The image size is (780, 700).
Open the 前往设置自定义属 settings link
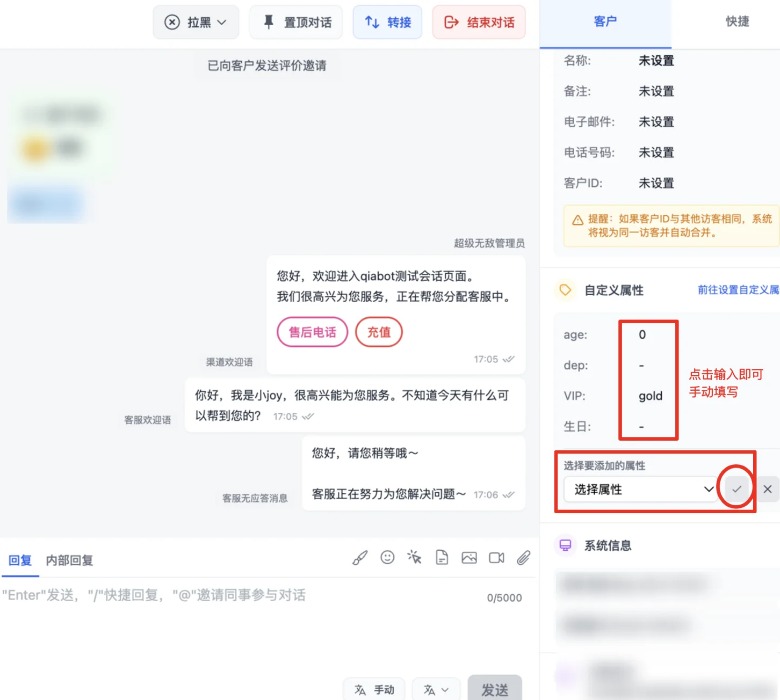[738, 290]
